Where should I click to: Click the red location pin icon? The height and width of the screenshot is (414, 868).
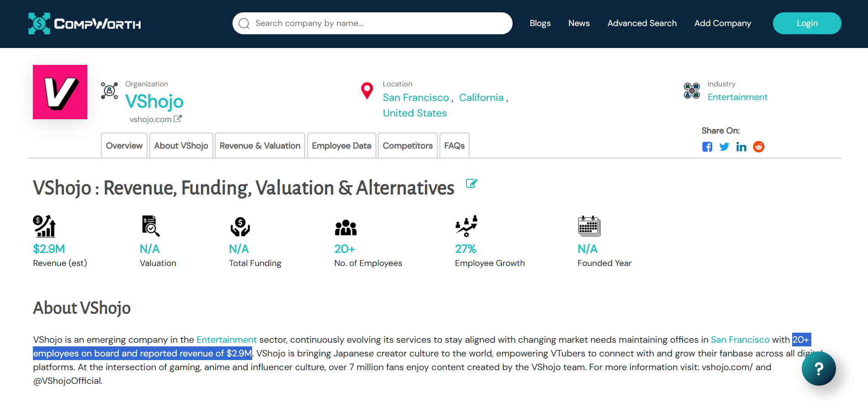[x=367, y=90]
